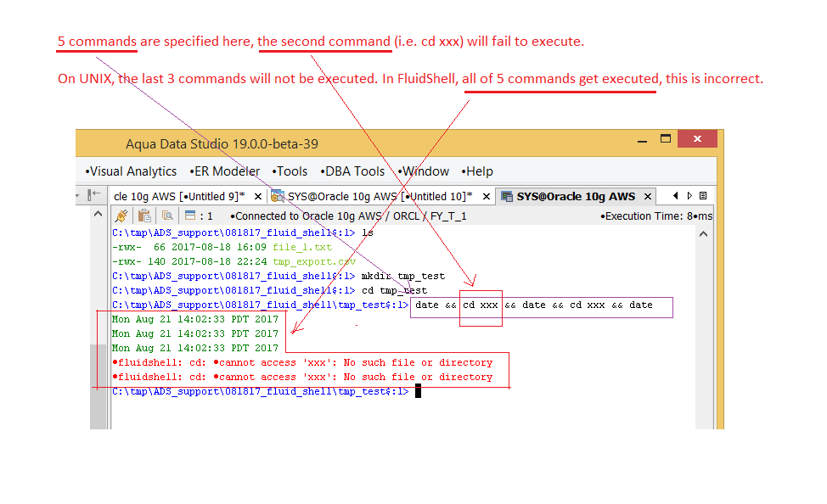Image resolution: width=827 pixels, height=504 pixels.
Task: Click the Aqua Data Studio title bar text
Action: 222,144
